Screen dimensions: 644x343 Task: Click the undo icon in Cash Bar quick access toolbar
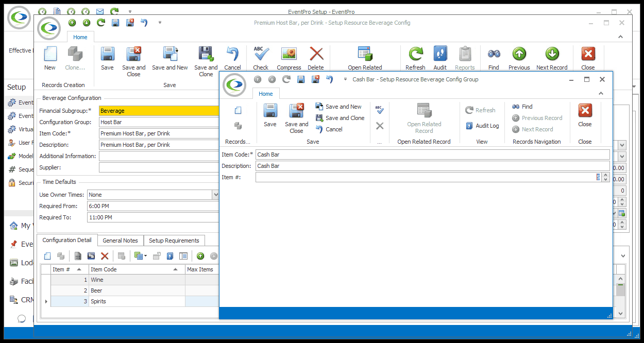(329, 79)
